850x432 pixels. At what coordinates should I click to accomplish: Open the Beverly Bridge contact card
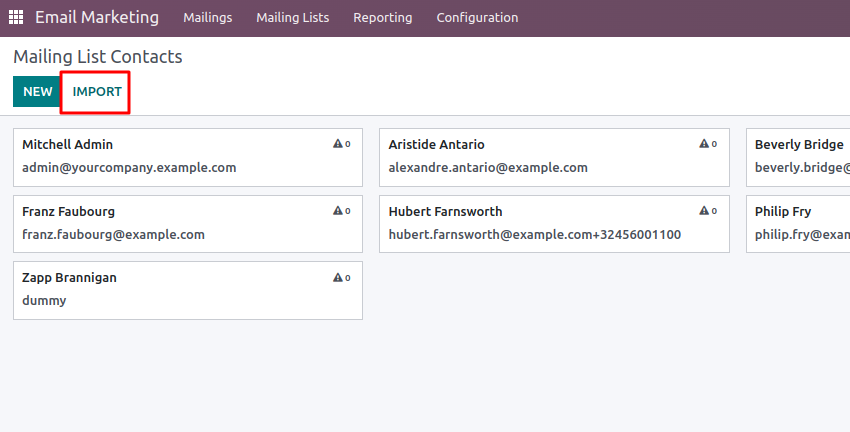coord(798,157)
